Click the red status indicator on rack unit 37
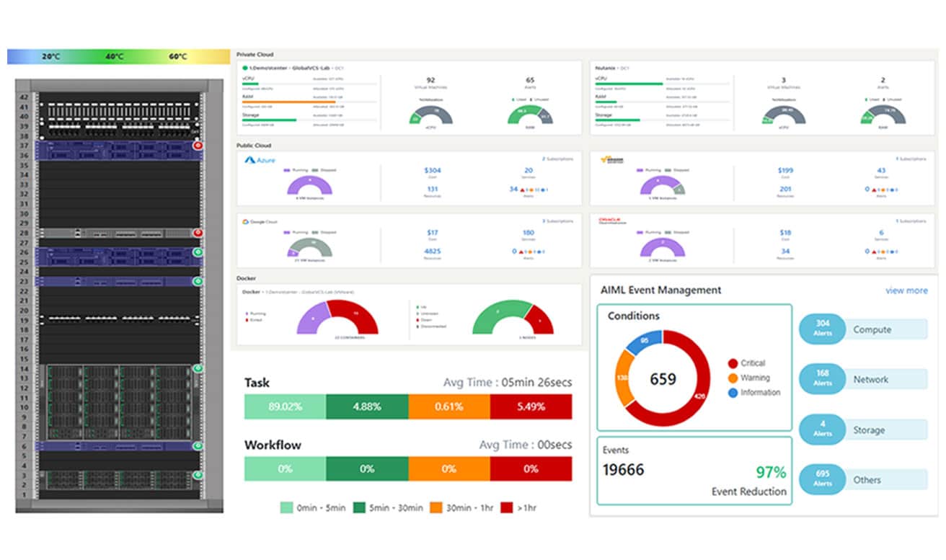The width and height of the screenshot is (946, 560). click(x=197, y=146)
